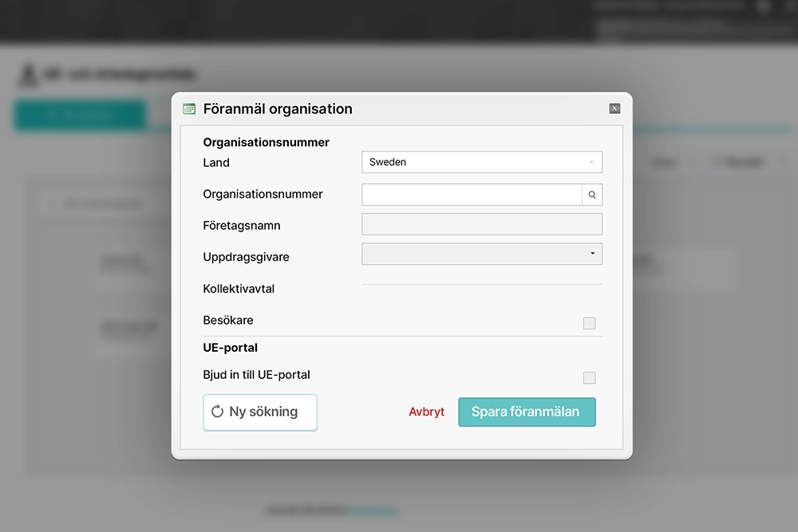The image size is (798, 532).
Task: Enable the Bjud in till UE-portal checkbox
Action: pyautogui.click(x=589, y=377)
